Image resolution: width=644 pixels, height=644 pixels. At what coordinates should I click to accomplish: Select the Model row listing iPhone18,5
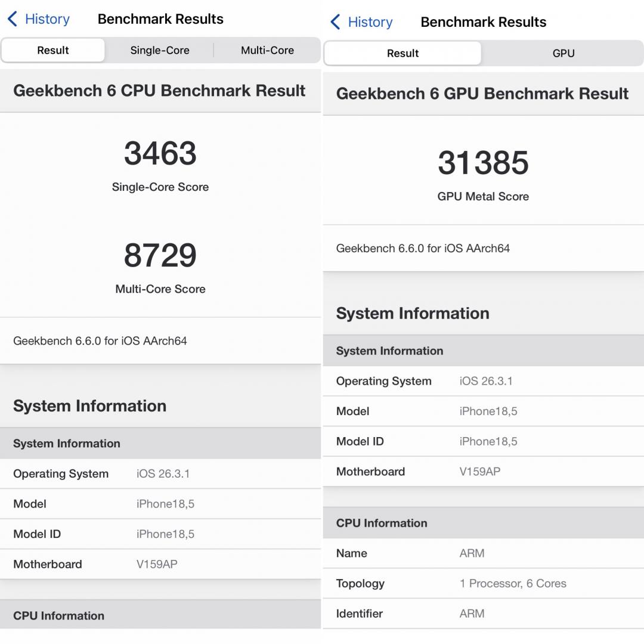(161, 504)
